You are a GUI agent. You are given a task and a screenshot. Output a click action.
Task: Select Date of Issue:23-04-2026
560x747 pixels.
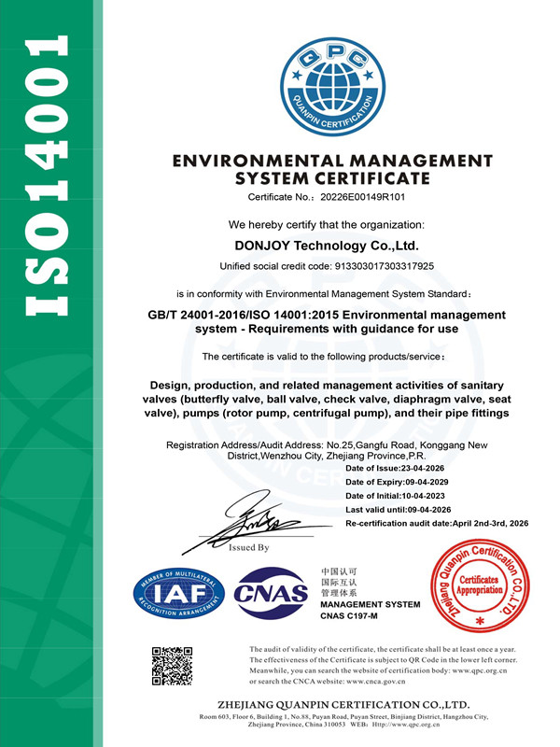pos(395,469)
